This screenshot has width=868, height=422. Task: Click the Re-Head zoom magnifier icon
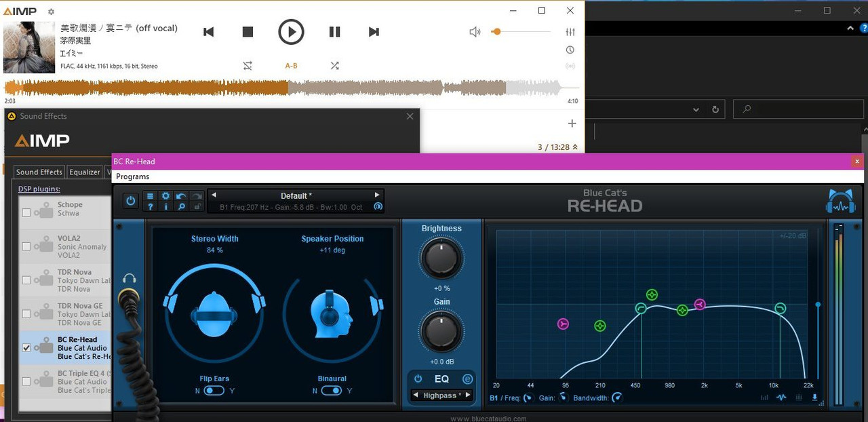tap(181, 206)
